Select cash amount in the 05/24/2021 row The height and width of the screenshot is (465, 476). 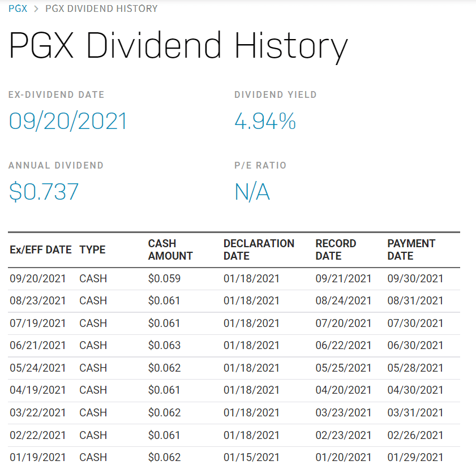[164, 368]
